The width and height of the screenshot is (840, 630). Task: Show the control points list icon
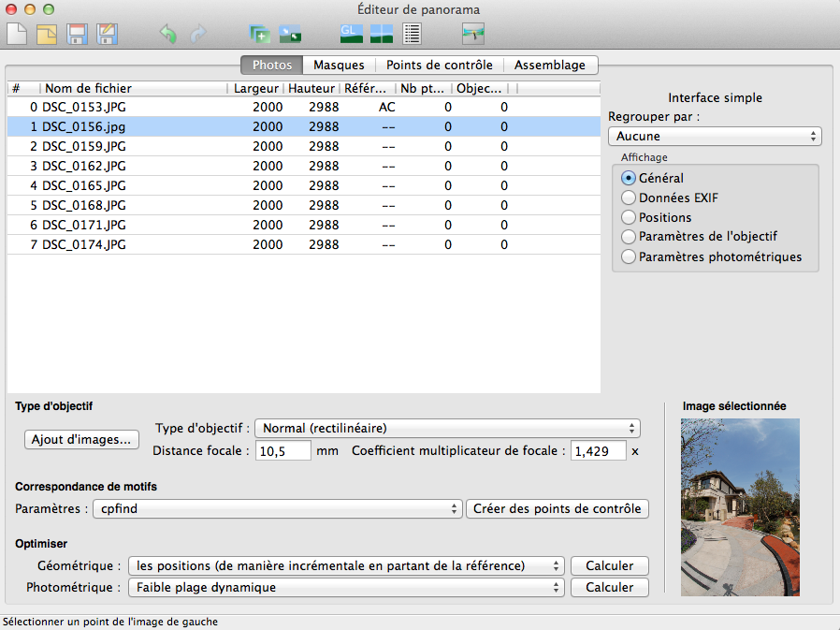point(412,36)
